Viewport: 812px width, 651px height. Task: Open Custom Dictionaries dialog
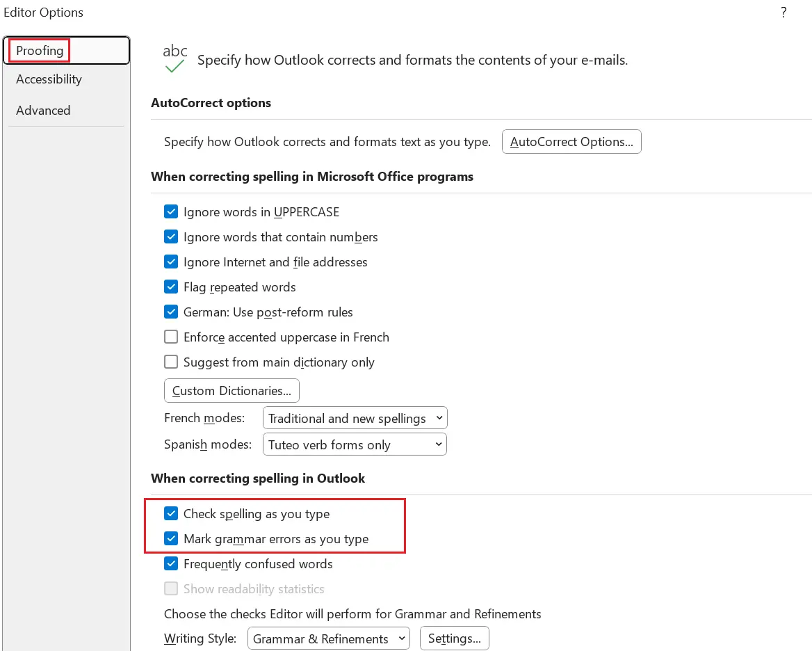click(232, 390)
